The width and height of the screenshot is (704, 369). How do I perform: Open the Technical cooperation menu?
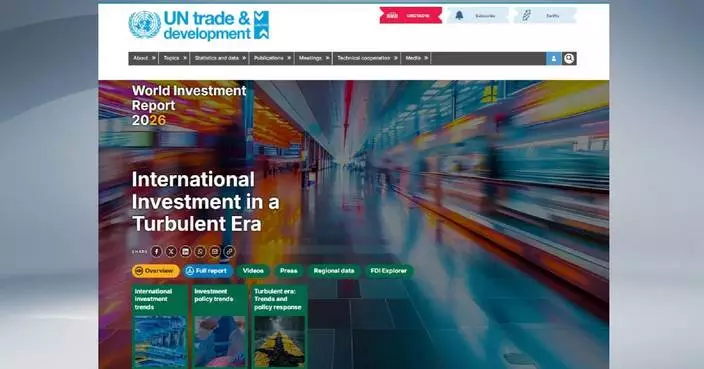coord(364,58)
